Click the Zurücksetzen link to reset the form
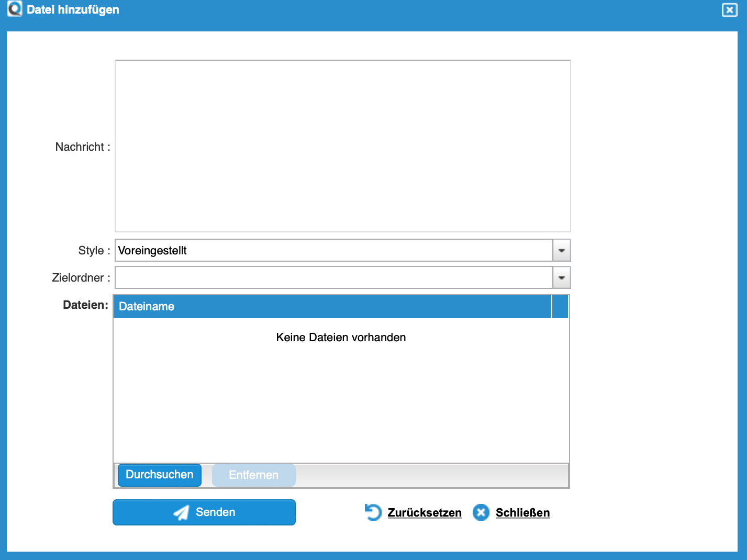 click(424, 512)
